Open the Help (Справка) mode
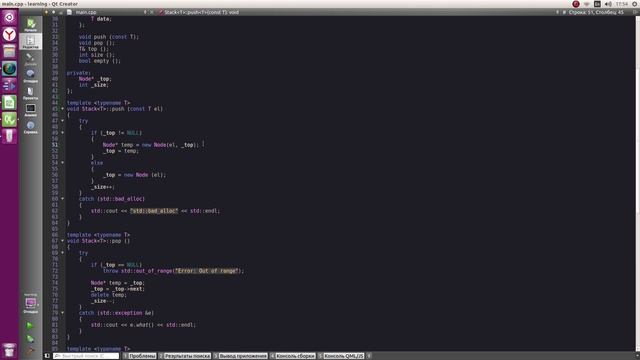 tap(31, 127)
